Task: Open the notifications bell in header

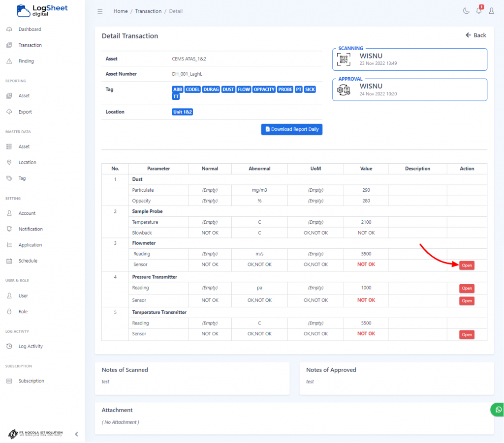Action: [479, 10]
